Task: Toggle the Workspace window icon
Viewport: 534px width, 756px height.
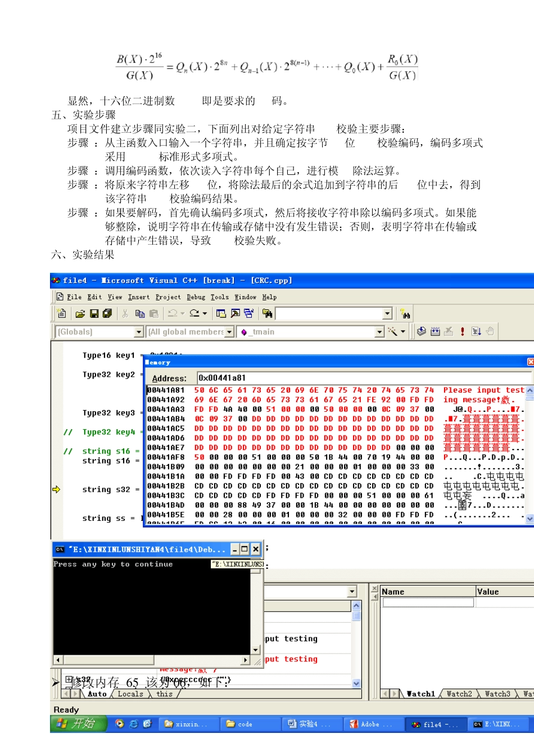Action: [221, 313]
